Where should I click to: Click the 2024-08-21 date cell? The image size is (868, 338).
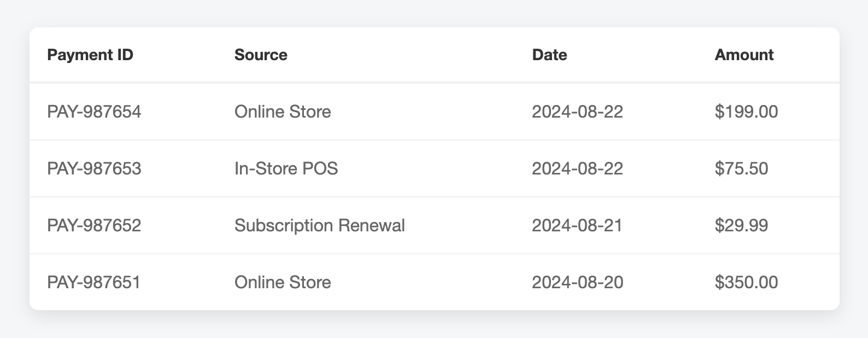[x=577, y=225]
